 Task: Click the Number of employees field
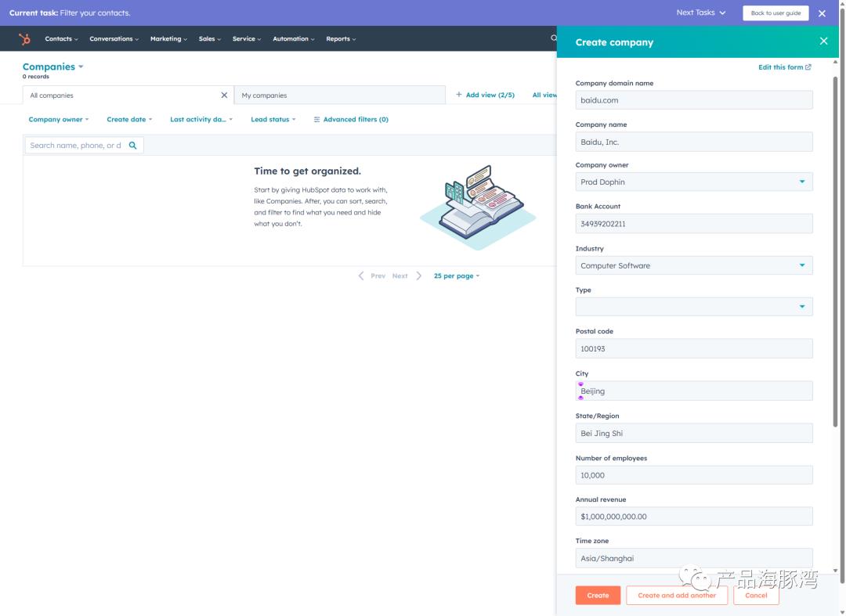[694, 475]
